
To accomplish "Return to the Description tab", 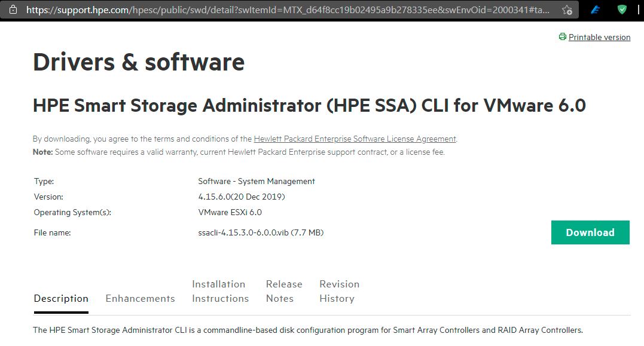I will 60,298.
